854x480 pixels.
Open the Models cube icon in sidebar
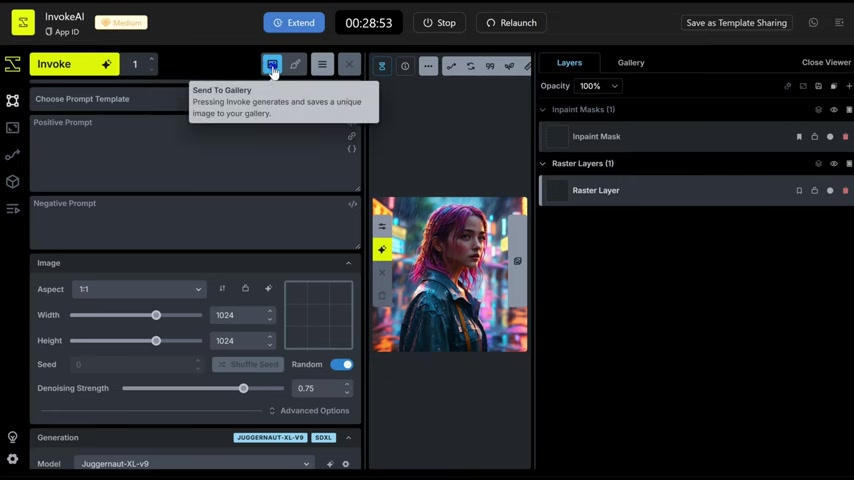pos(12,182)
